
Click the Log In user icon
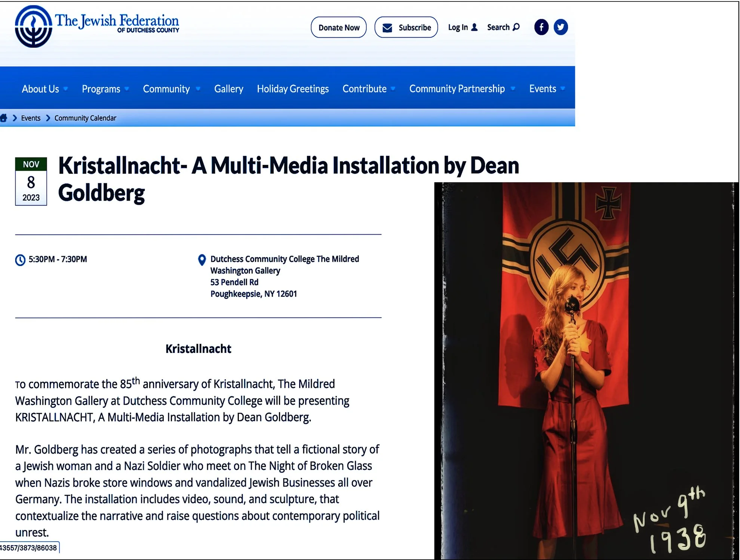pos(474,27)
